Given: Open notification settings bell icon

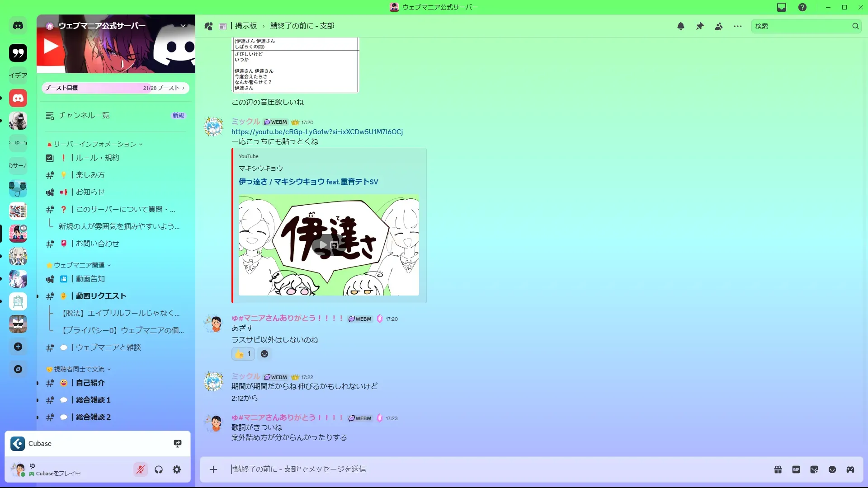Looking at the screenshot, I should coord(681,26).
